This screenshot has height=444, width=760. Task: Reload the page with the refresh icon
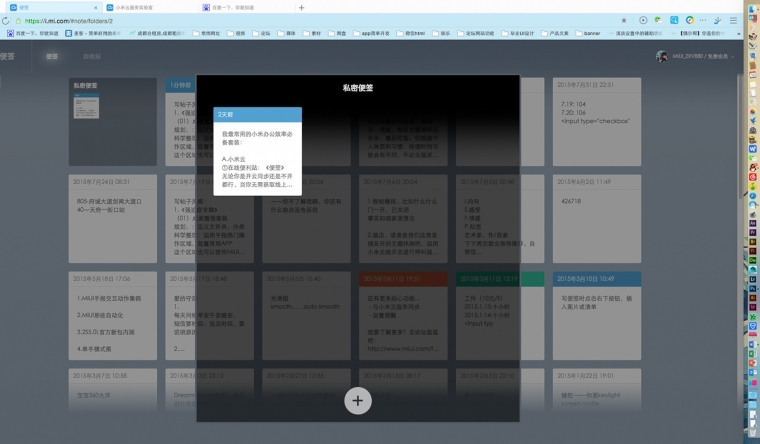click(5, 21)
